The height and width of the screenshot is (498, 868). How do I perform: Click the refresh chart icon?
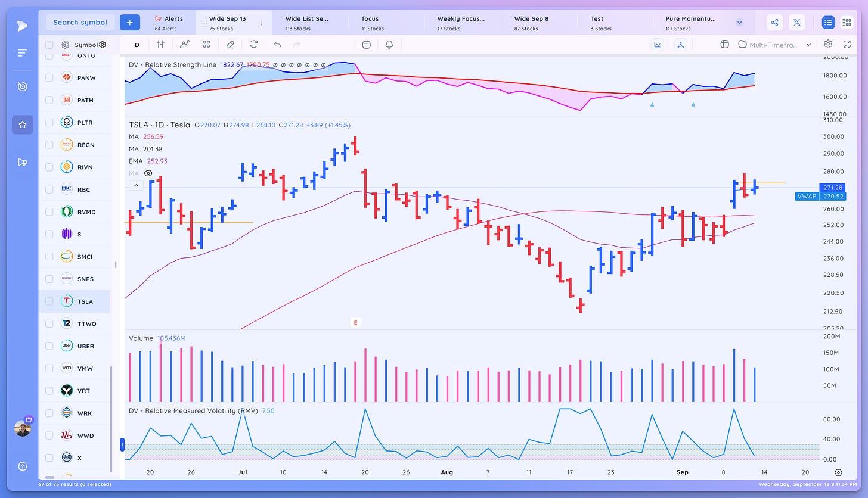[x=253, y=44]
